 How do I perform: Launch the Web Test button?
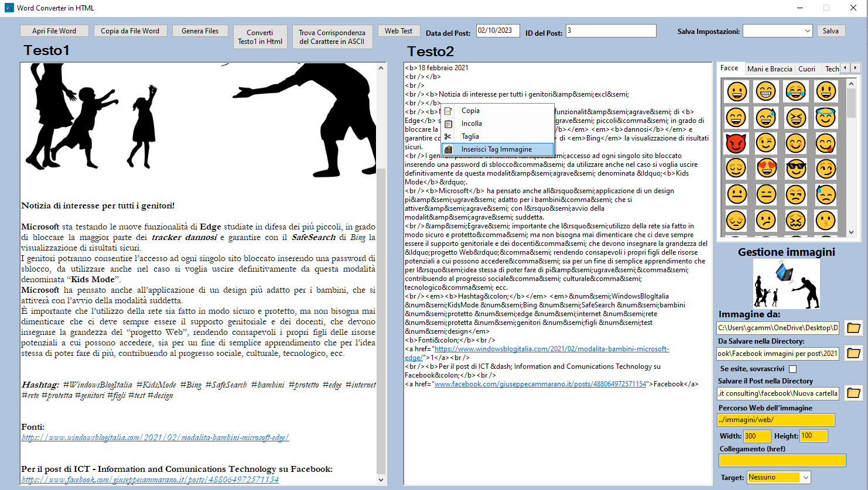[x=398, y=31]
